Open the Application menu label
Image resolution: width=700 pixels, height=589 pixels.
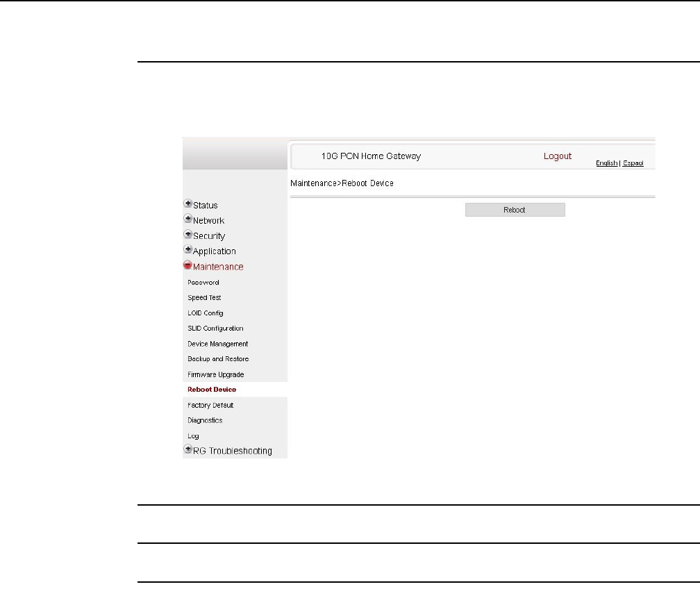[215, 251]
